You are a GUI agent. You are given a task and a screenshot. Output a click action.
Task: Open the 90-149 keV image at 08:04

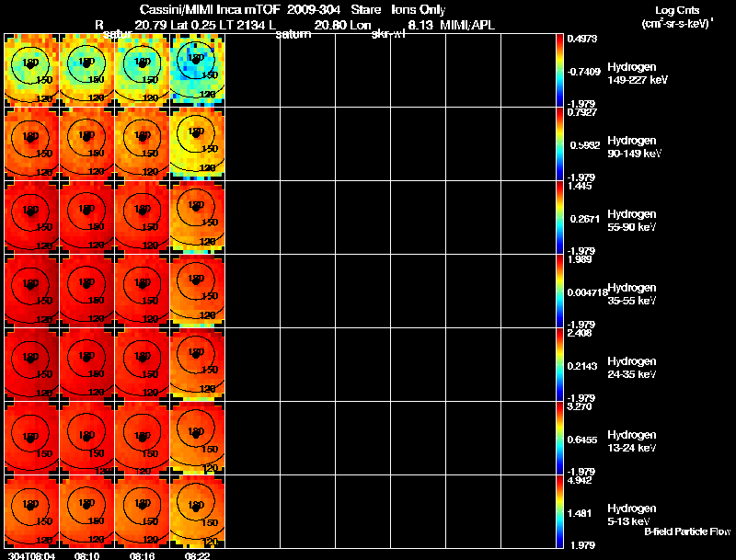click(x=31, y=143)
